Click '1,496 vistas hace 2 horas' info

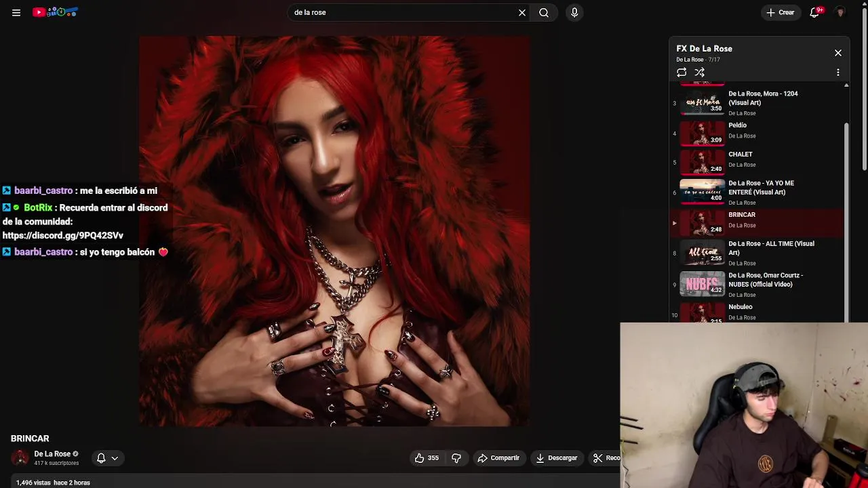click(x=53, y=483)
